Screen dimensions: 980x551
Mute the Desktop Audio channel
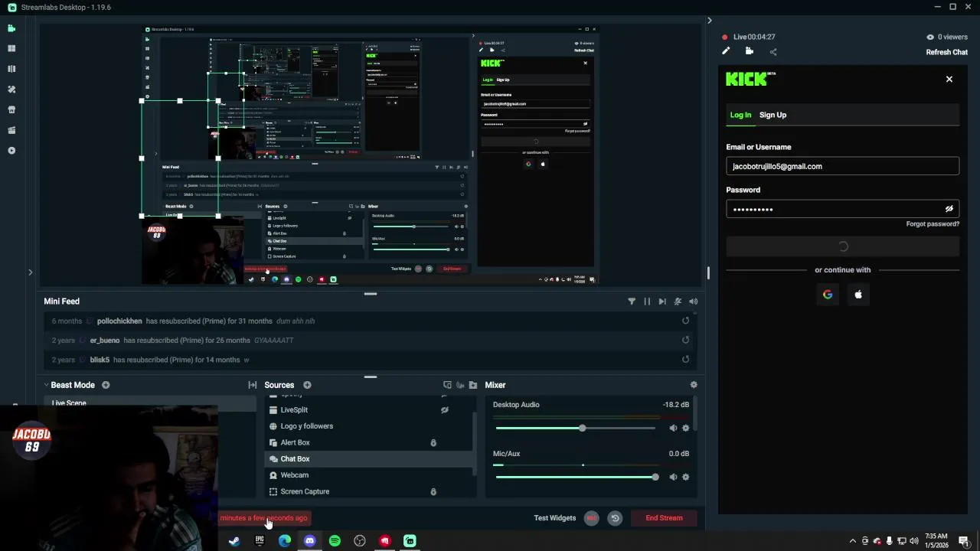(673, 429)
